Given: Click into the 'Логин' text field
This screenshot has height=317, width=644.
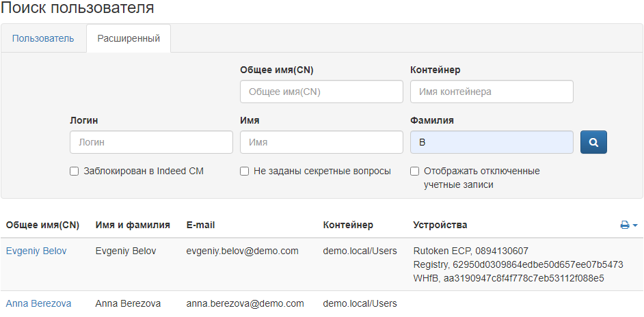Looking at the screenshot, I should 151,142.
